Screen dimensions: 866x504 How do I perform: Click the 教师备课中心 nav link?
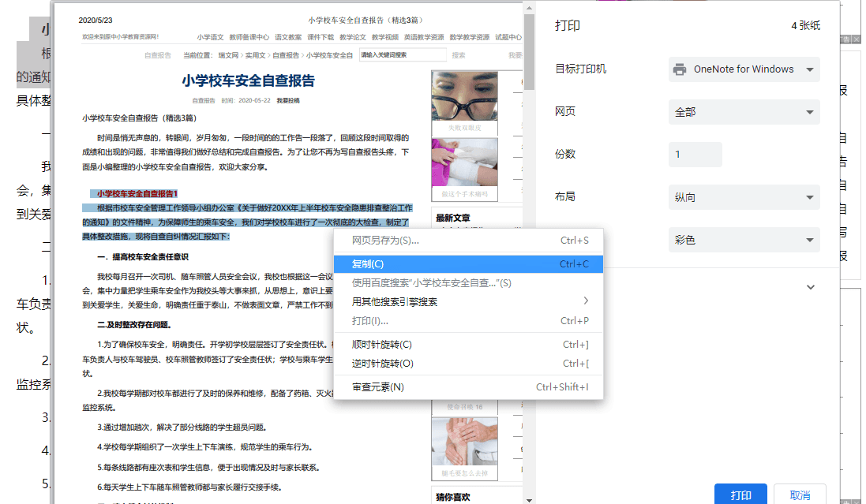click(249, 37)
